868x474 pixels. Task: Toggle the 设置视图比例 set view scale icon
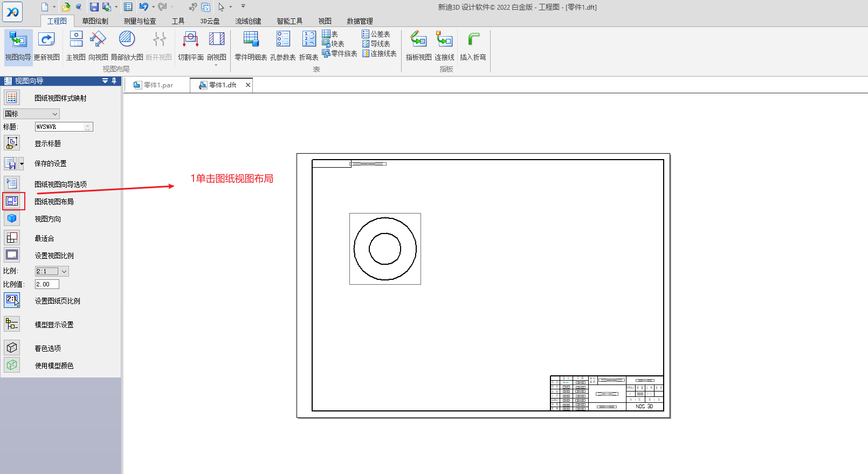12,255
